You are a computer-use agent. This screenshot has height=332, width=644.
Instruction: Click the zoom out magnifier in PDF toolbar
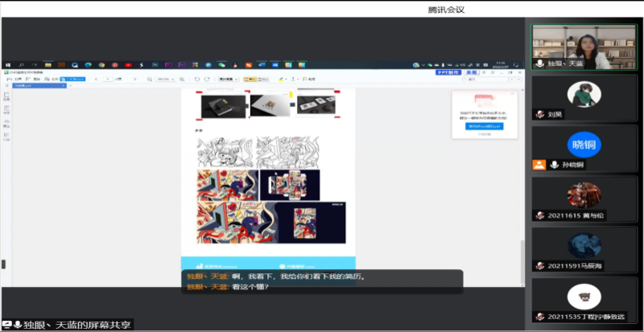coord(151,80)
